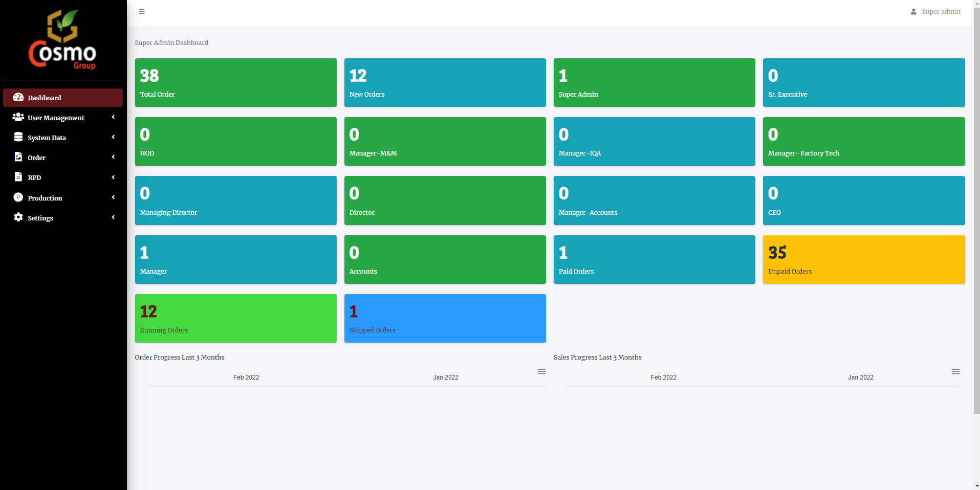Viewport: 980px width, 490px height.
Task: Open the Dashboard menu item
Action: coord(63,98)
